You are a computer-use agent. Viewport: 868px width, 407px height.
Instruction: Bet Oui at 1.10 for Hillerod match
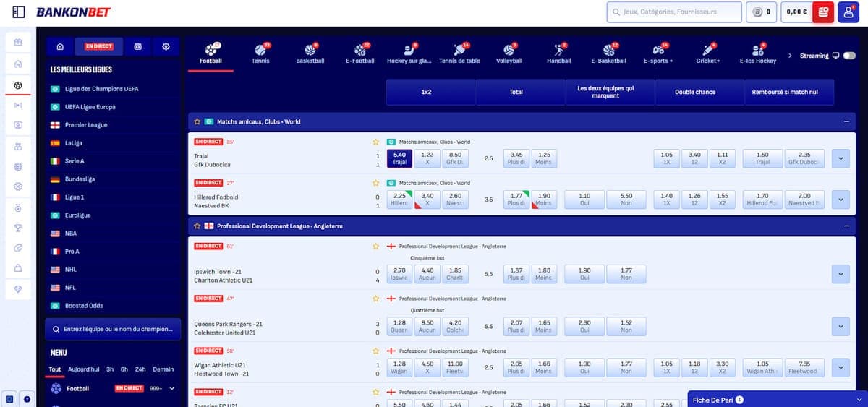pyautogui.click(x=584, y=200)
